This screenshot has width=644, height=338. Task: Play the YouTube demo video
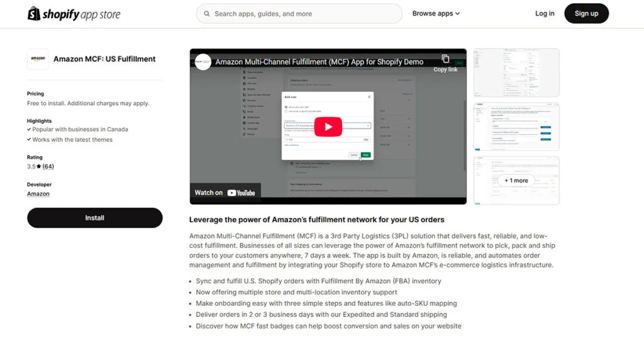tap(328, 127)
